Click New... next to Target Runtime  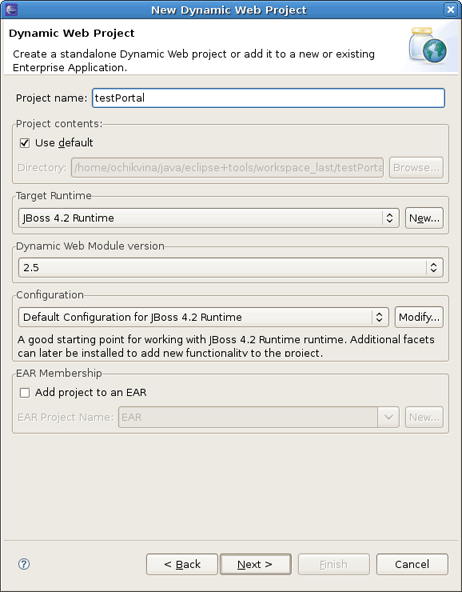tap(424, 218)
